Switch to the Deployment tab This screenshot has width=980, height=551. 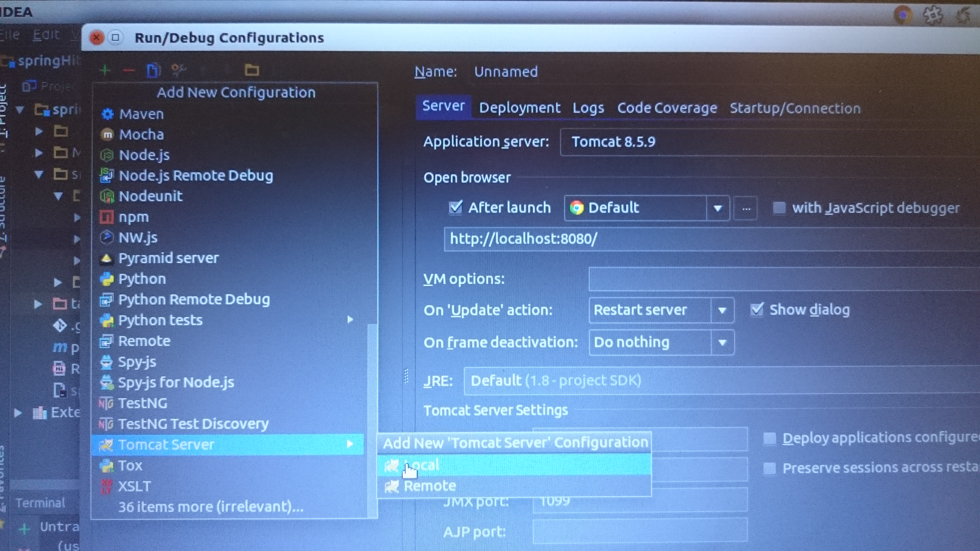[x=519, y=108]
